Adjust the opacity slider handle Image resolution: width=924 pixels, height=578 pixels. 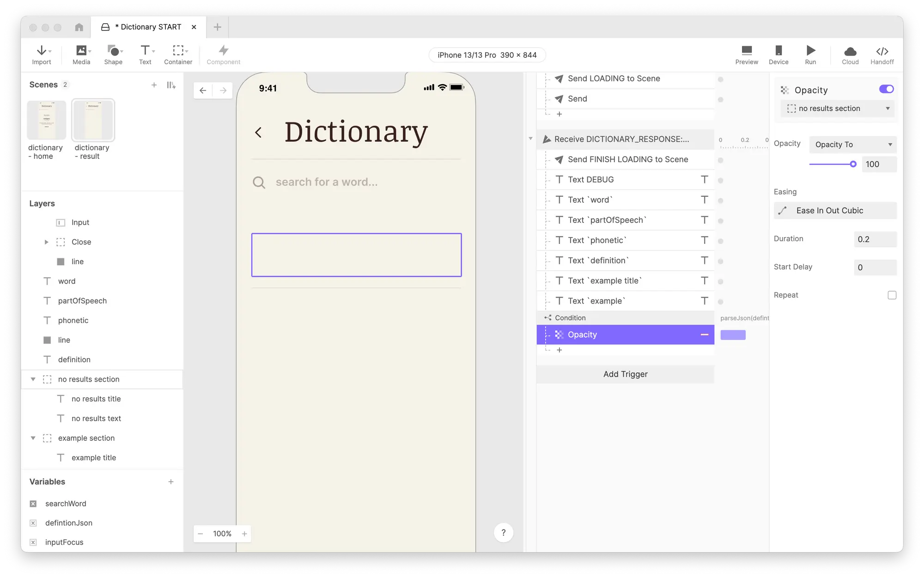[853, 164]
